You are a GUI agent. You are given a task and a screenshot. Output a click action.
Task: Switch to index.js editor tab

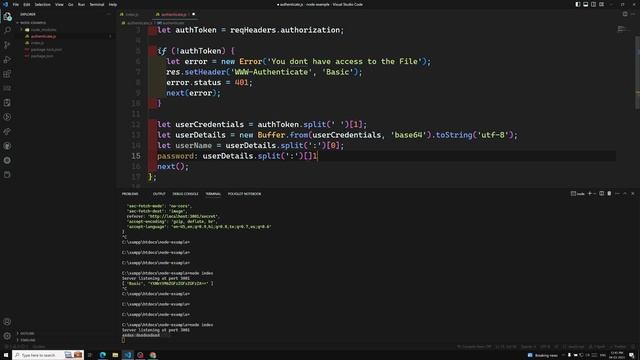[x=132, y=14]
